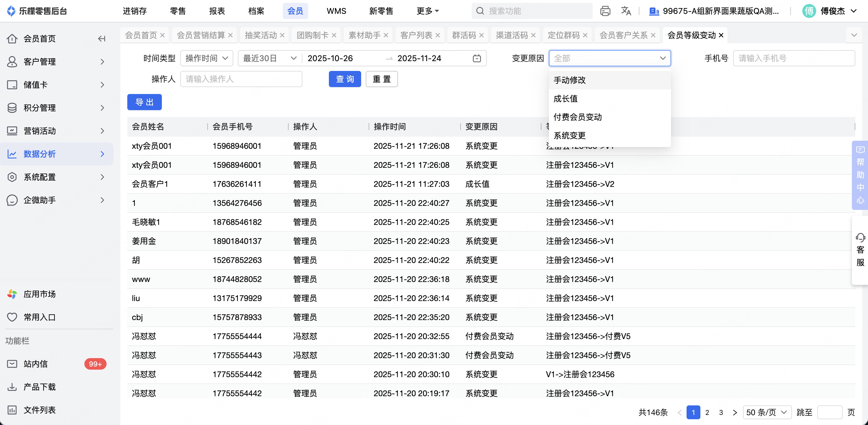Open 产品下载 in function bar
The width and height of the screenshot is (868, 425).
[39, 387]
